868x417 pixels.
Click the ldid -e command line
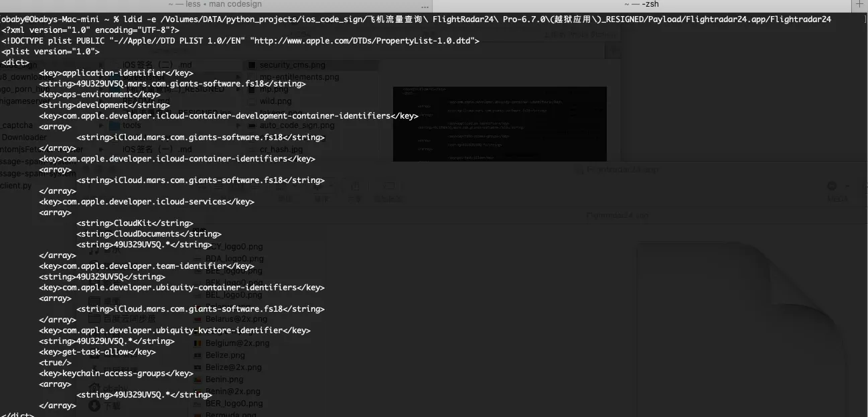(x=416, y=19)
